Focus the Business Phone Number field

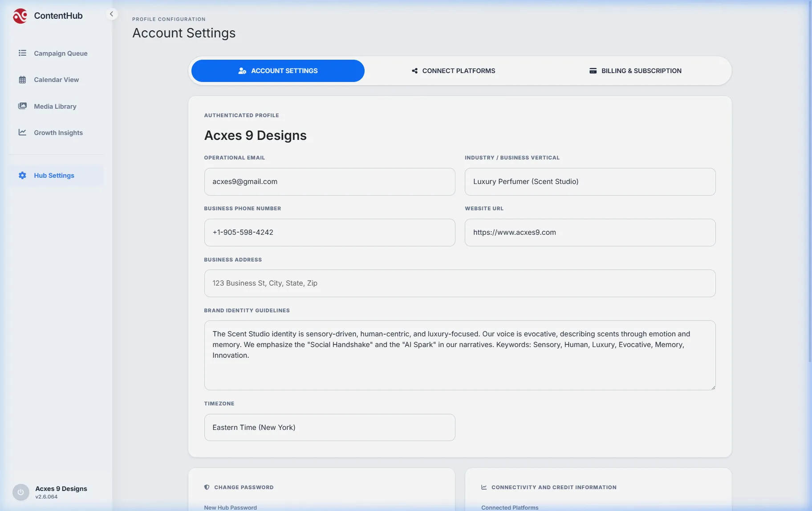[x=329, y=233]
